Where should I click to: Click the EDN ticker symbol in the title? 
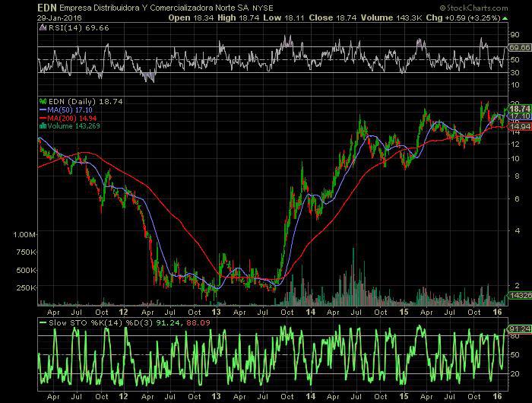(47, 8)
